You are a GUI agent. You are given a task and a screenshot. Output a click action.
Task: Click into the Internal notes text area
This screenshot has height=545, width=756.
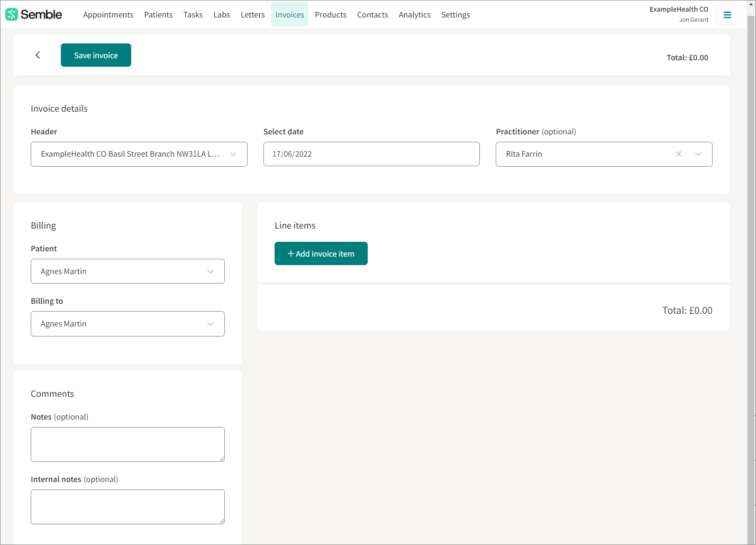point(127,507)
